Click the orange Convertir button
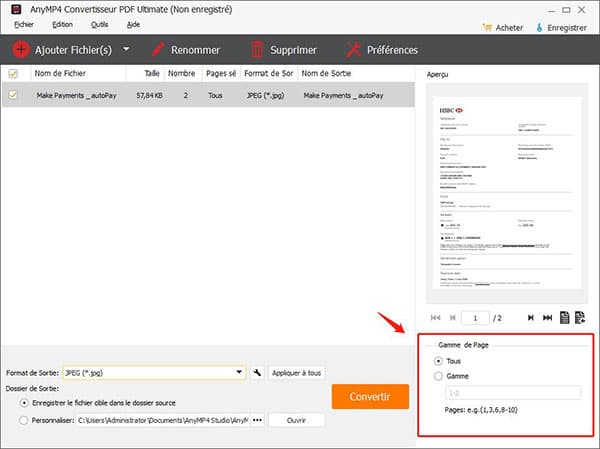Viewport: 600px width, 449px height. click(x=370, y=396)
